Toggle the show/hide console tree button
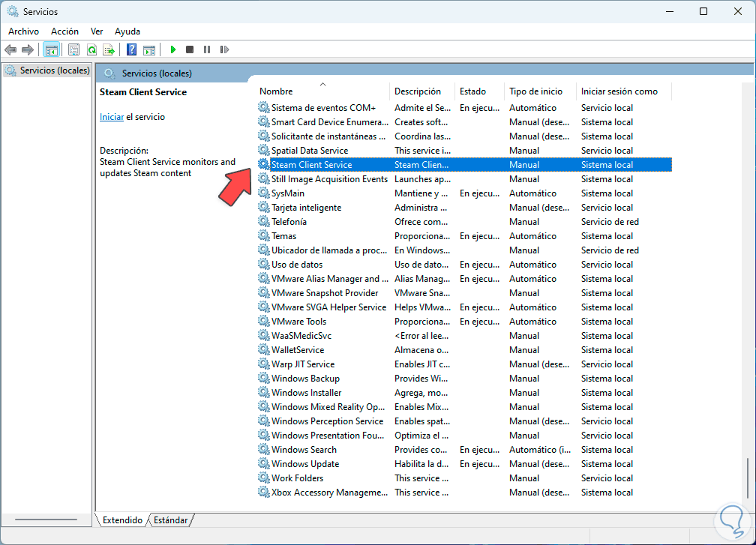The height and width of the screenshot is (545, 756). coord(52,49)
